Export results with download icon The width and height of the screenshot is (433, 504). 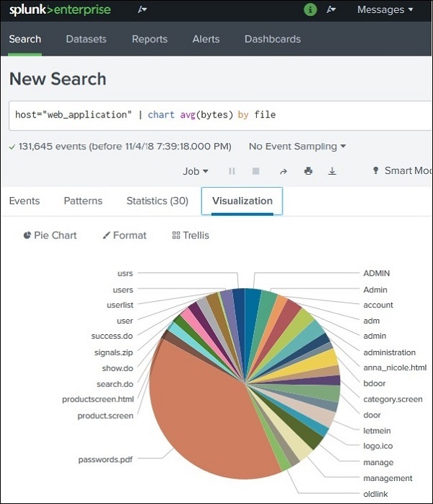(x=332, y=171)
